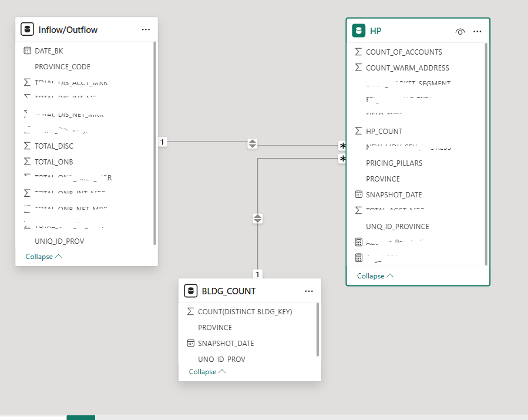Viewport: 528px width, 420px height.
Task: Click the lower many (*) marker on HP
Action: point(342,159)
